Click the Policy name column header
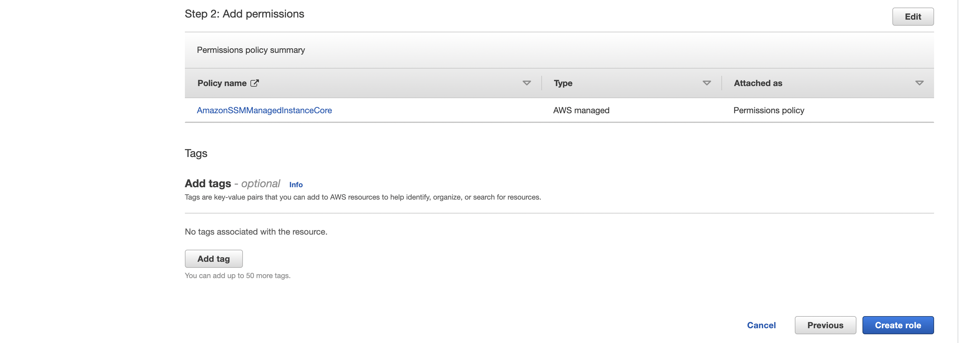This screenshot has height=343, width=980. click(222, 83)
